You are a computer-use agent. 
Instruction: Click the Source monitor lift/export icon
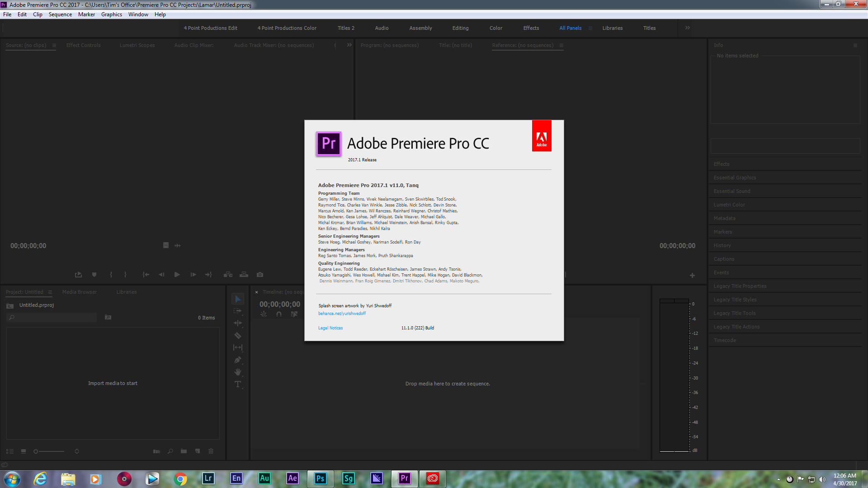pyautogui.click(x=78, y=274)
